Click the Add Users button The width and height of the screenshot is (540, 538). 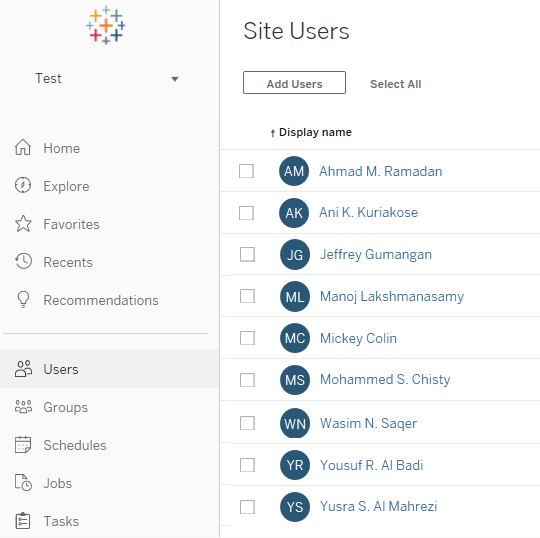coord(294,83)
